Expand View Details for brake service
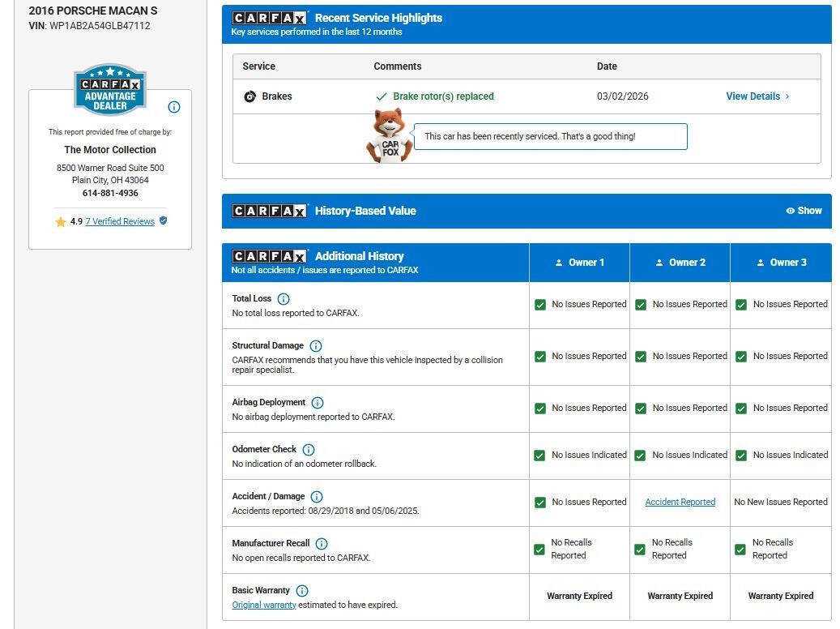The height and width of the screenshot is (629, 840). point(757,96)
